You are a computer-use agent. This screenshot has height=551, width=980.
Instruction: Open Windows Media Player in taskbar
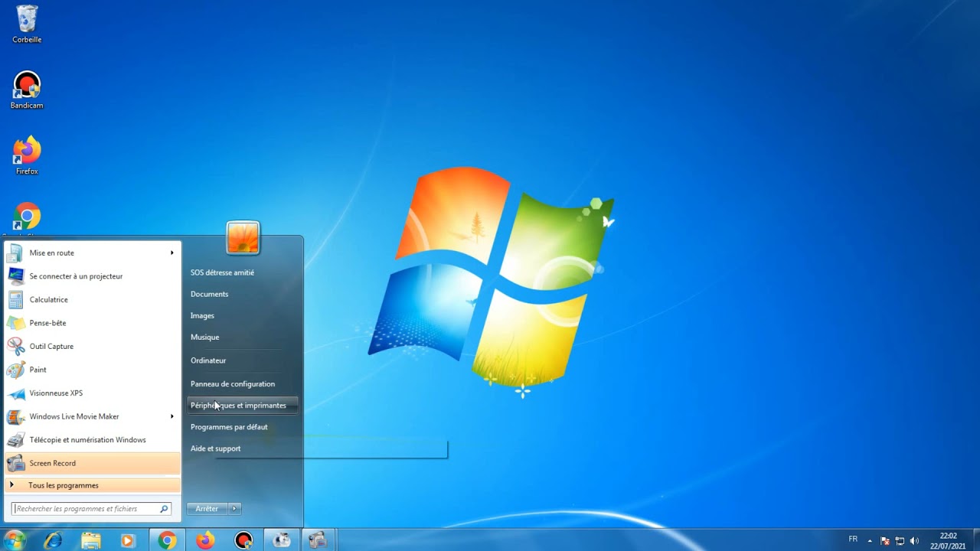[128, 540]
